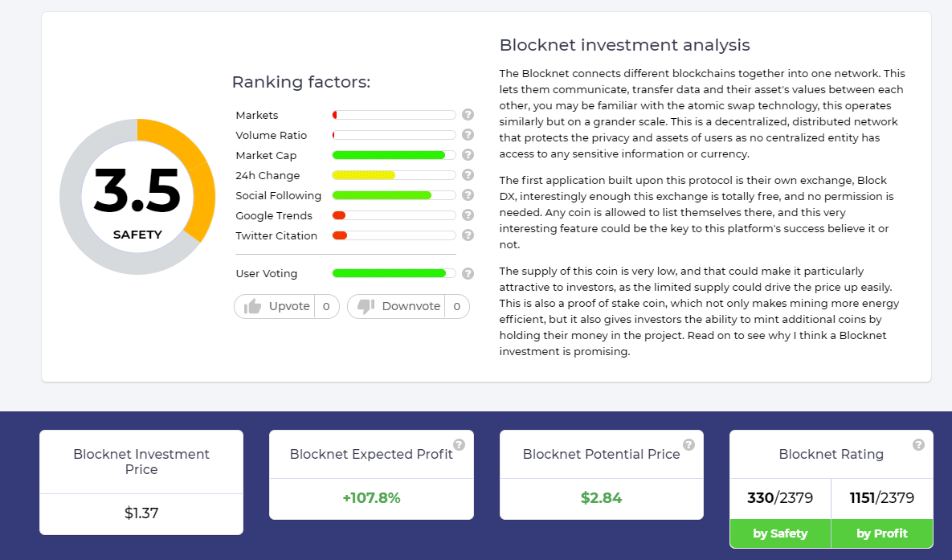Open help icon beside Markets bar

point(468,115)
